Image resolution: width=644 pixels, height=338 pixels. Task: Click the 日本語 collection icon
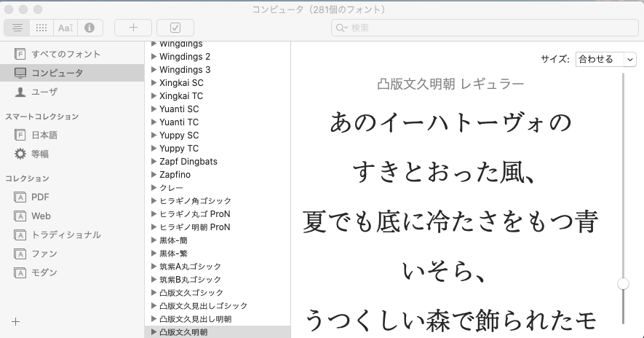(x=20, y=135)
